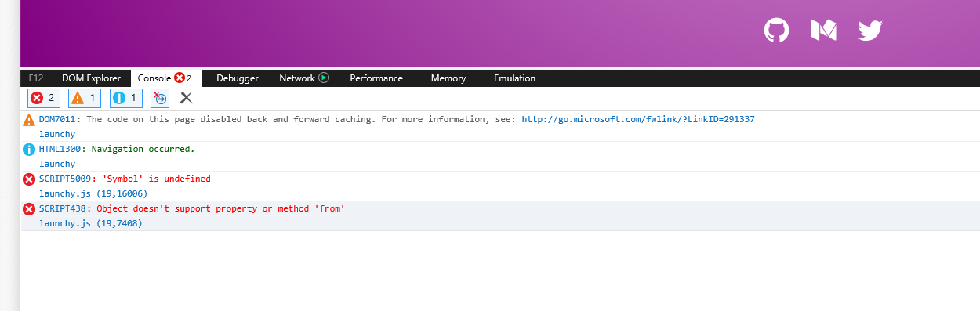Image resolution: width=980 pixels, height=311 pixels.
Task: Open the Network tab
Action: pyautogui.click(x=297, y=78)
